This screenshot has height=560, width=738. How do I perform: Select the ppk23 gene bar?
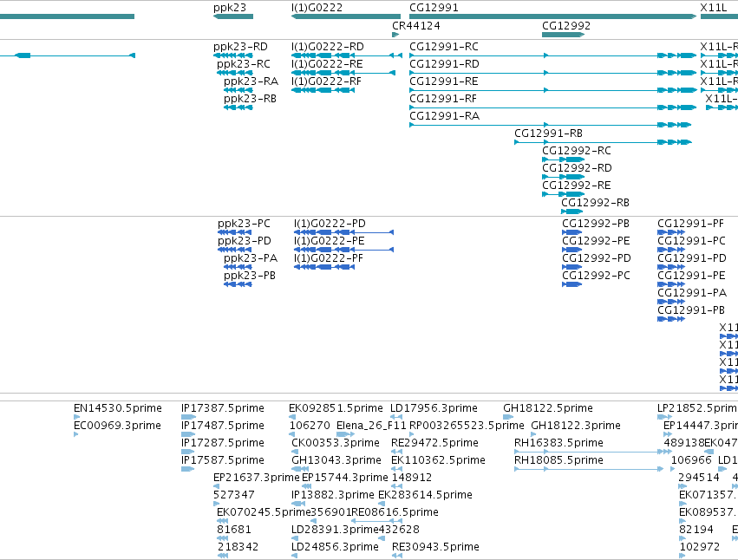[233, 16]
